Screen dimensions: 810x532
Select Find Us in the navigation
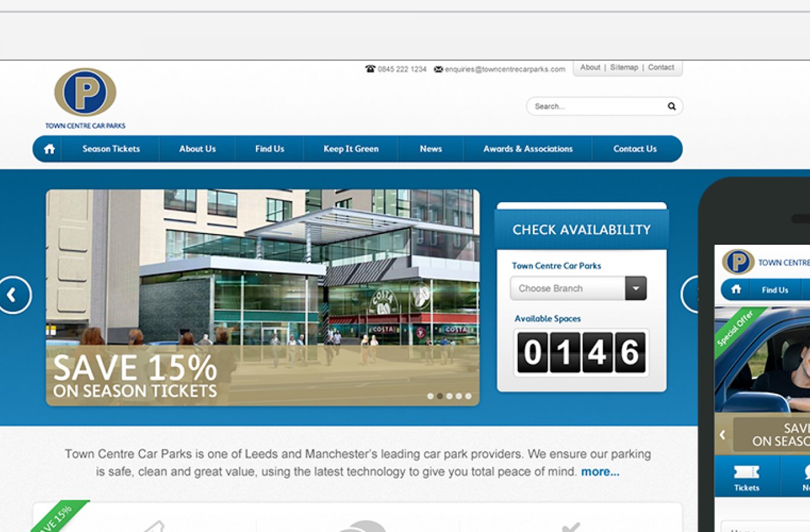270,149
